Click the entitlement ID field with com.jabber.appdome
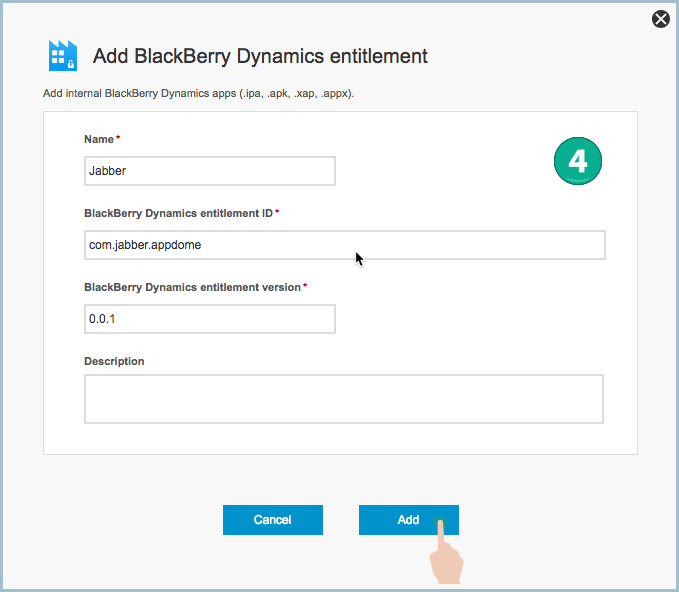 pyautogui.click(x=345, y=245)
